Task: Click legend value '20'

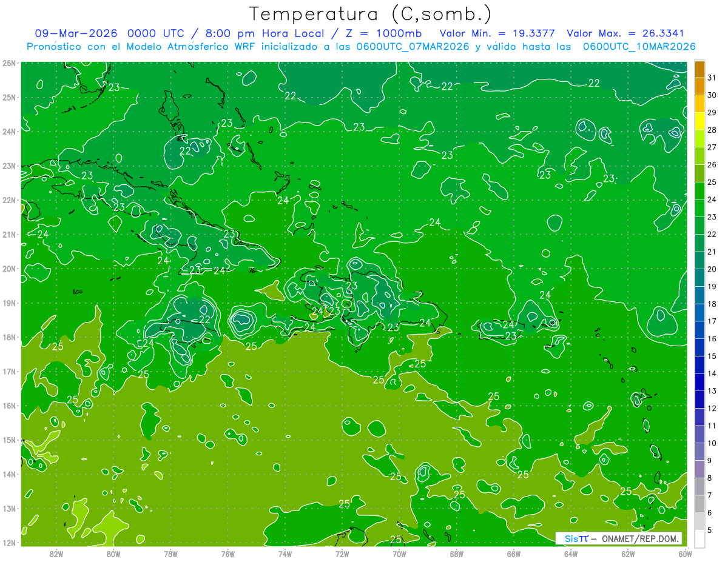Action: click(x=712, y=269)
